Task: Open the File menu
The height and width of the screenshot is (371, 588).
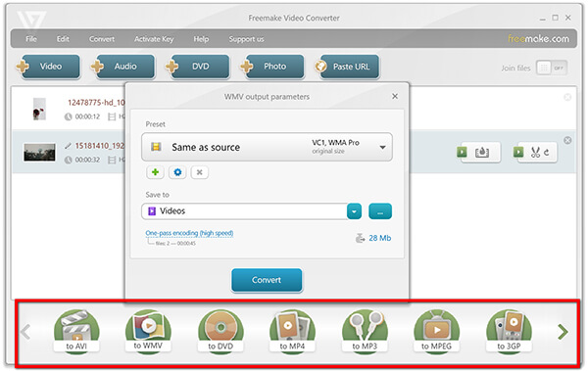Action: pyautogui.click(x=31, y=39)
